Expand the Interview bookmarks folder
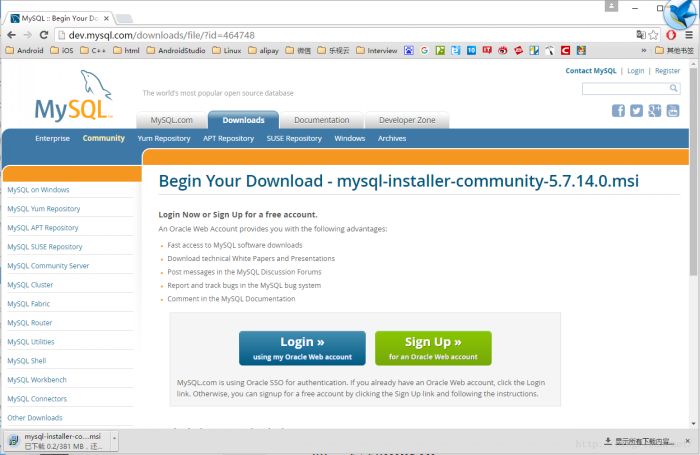Screen dimensions: 700x455 (376, 50)
